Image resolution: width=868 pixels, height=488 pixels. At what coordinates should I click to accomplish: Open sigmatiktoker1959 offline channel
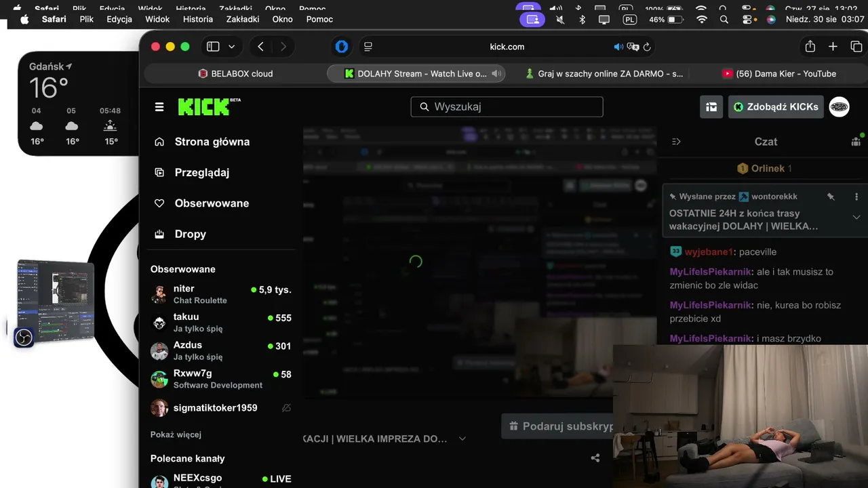221,408
